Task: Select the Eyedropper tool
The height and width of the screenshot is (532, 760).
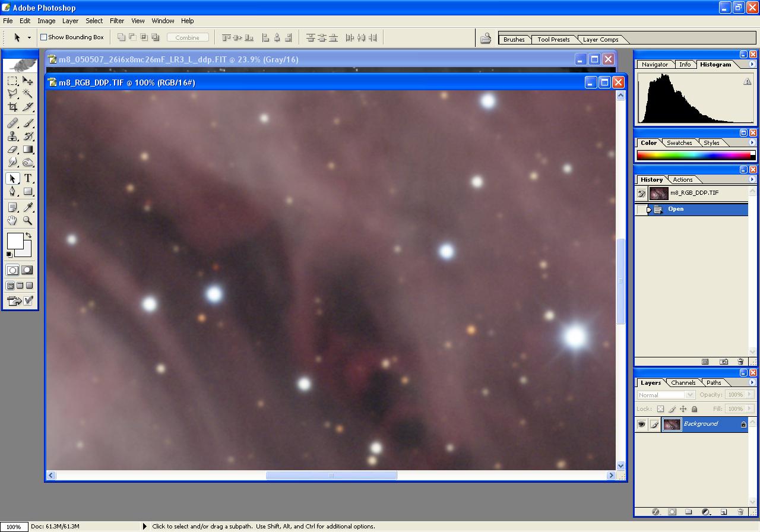Action: [x=27, y=207]
